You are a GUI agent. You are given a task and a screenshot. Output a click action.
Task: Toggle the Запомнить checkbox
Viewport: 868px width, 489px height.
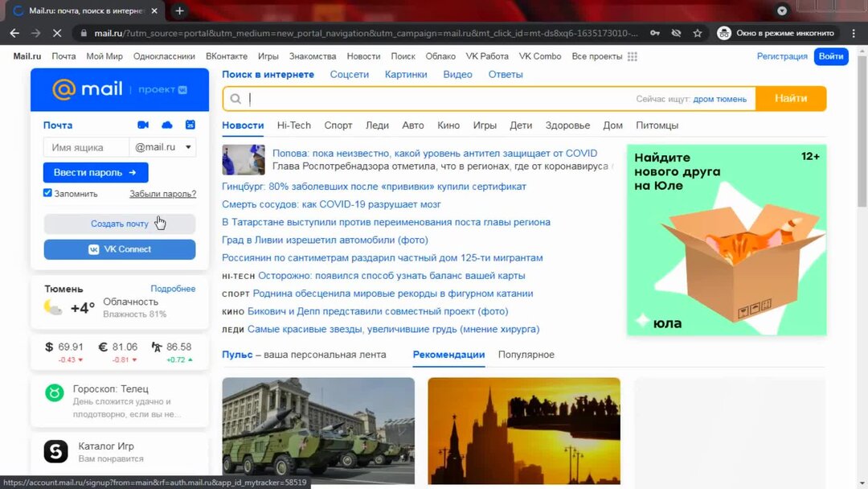[47, 193]
